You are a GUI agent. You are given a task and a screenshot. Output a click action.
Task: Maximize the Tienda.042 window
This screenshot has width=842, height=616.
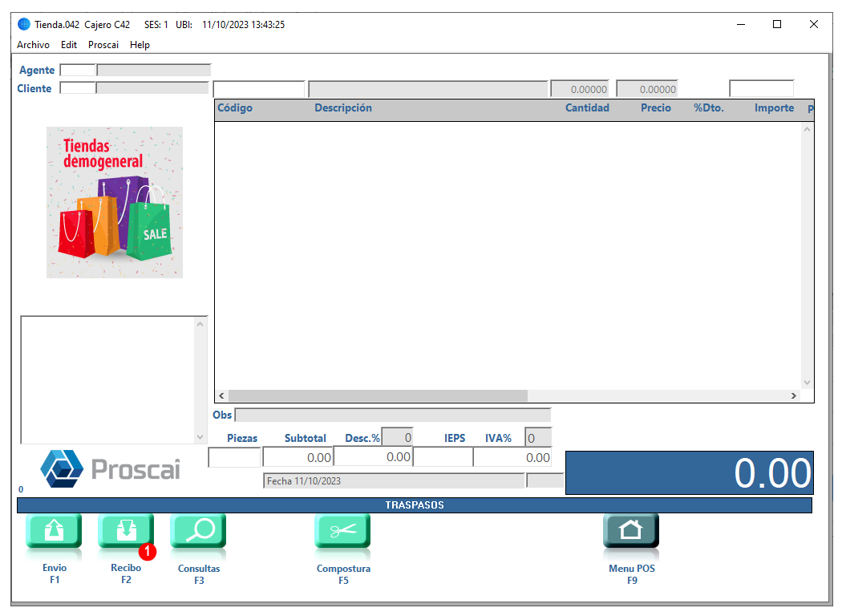click(777, 24)
